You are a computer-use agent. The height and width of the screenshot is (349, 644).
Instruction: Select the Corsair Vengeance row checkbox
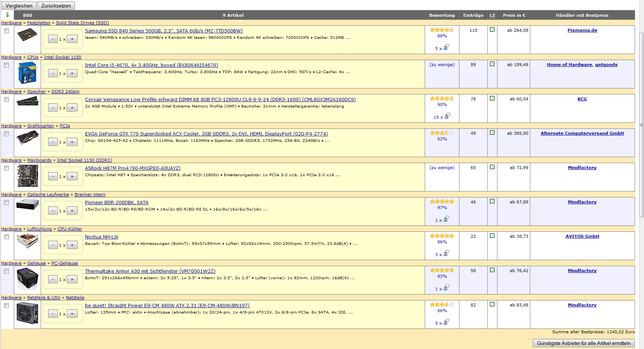pyautogui.click(x=7, y=100)
